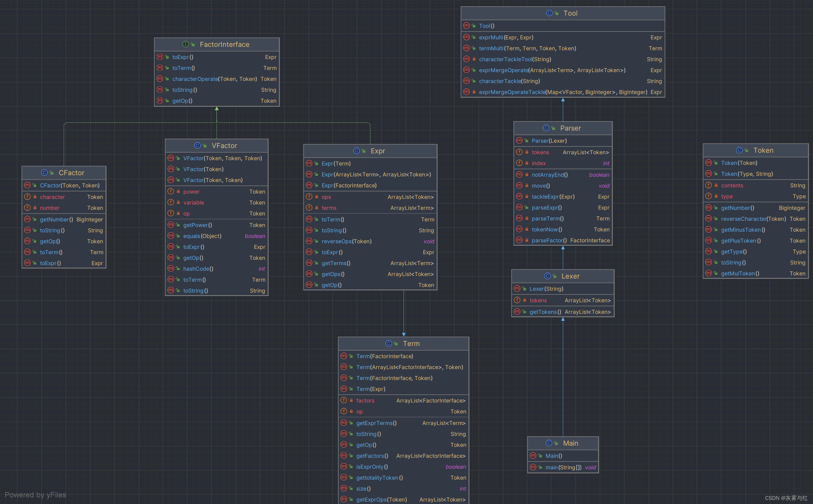
Task: Click the class icon beside Token title
Action: coord(739,150)
